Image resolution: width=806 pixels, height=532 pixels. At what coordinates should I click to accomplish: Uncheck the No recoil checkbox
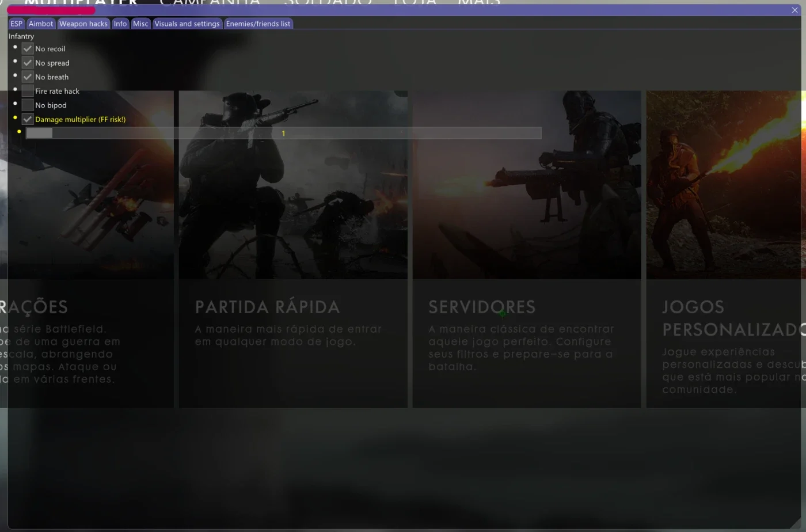(x=28, y=48)
